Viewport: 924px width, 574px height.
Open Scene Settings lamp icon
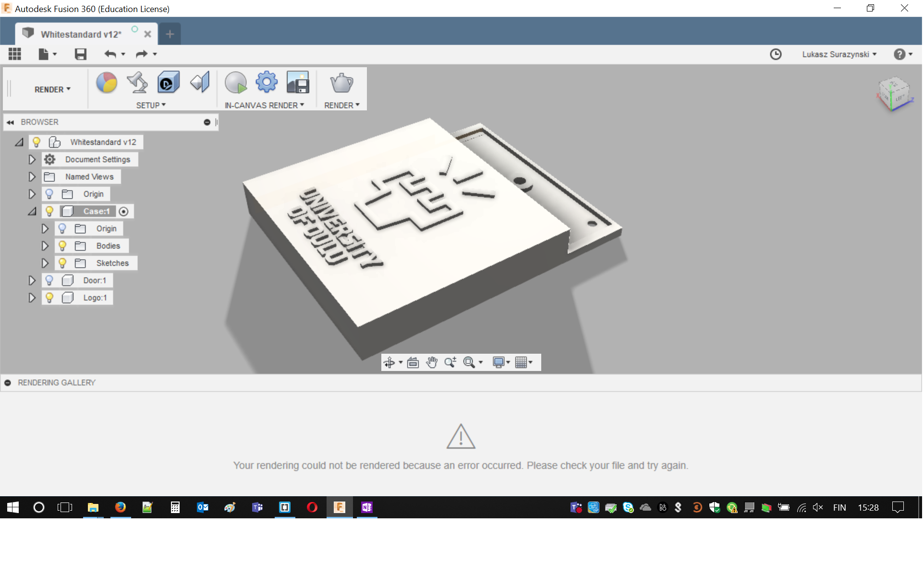tap(137, 83)
